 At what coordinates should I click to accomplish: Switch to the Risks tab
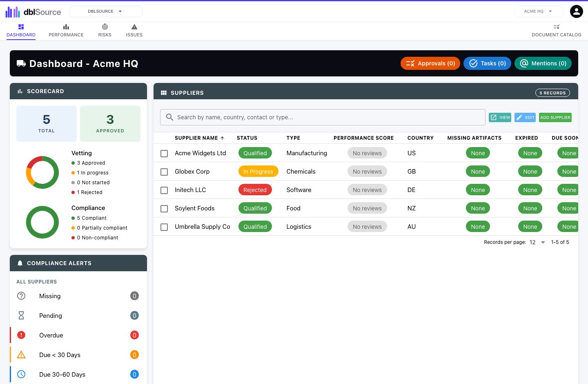(105, 31)
